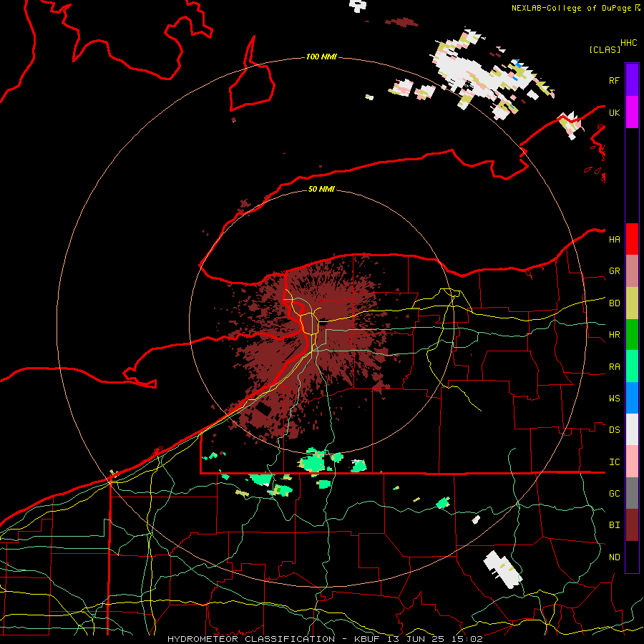Click the white DS color swatch

tap(632, 429)
